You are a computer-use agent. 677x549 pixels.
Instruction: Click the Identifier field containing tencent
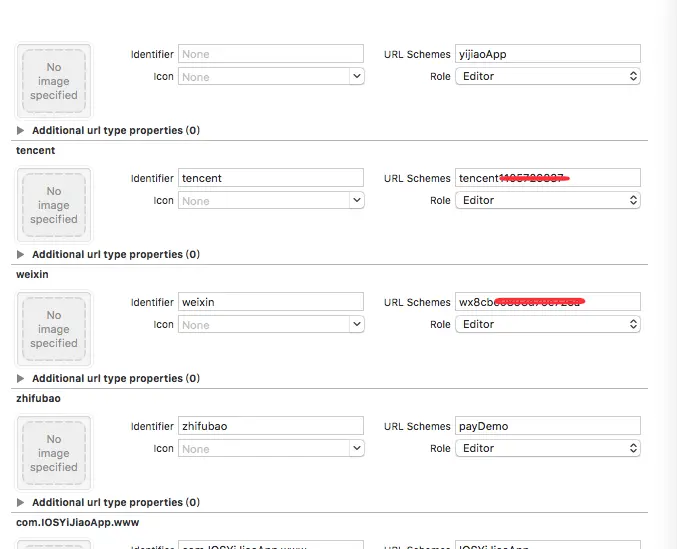coord(271,178)
